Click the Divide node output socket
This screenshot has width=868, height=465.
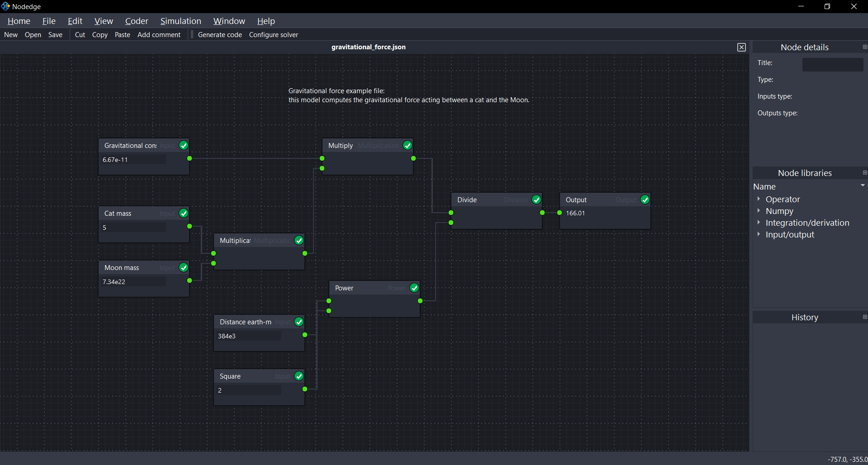tap(542, 213)
